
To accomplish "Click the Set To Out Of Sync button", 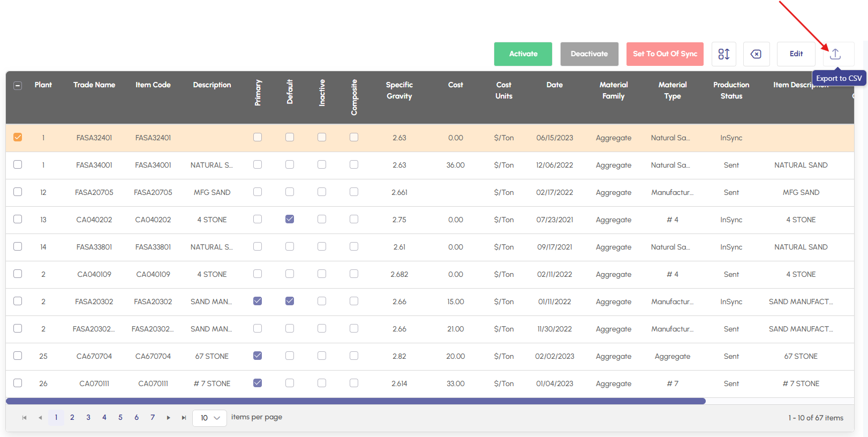I will 665,54.
